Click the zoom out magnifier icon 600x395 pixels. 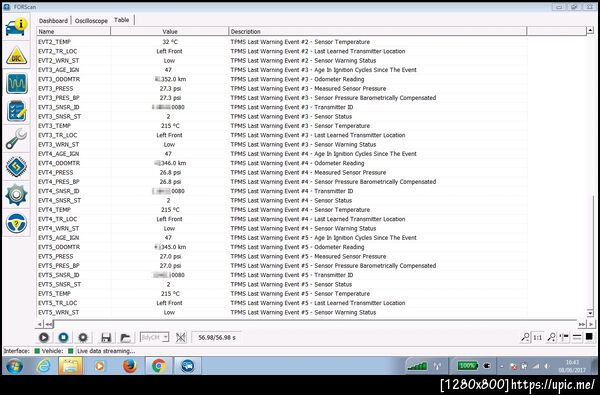click(x=525, y=337)
